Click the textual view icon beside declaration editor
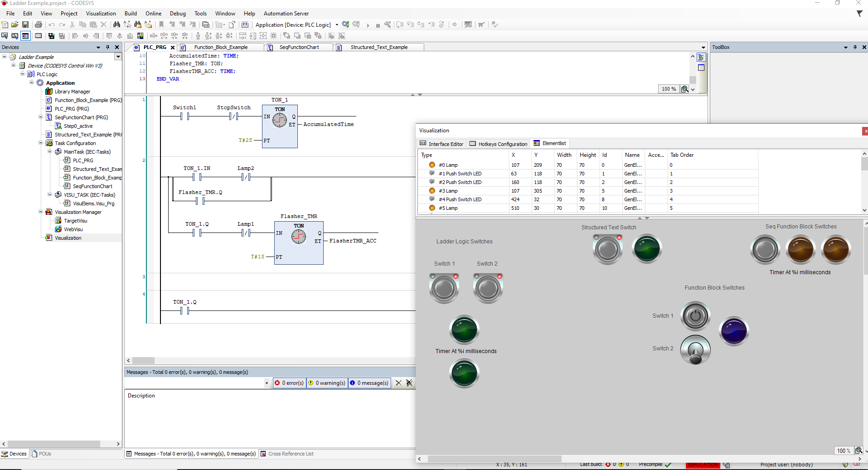This screenshot has height=470, width=868. point(701,58)
